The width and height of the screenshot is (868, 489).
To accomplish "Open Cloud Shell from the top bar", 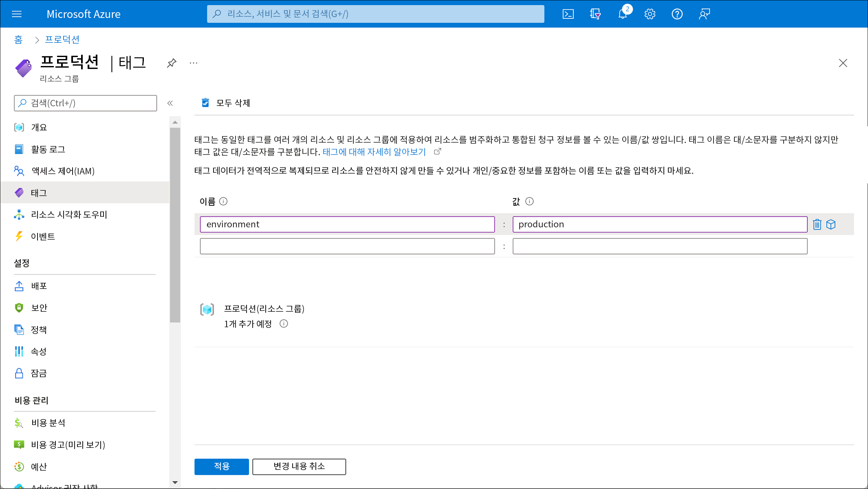I will [x=568, y=14].
